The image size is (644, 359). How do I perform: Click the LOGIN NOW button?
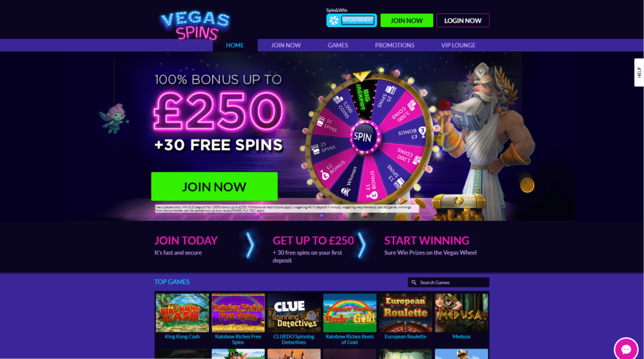463,20
